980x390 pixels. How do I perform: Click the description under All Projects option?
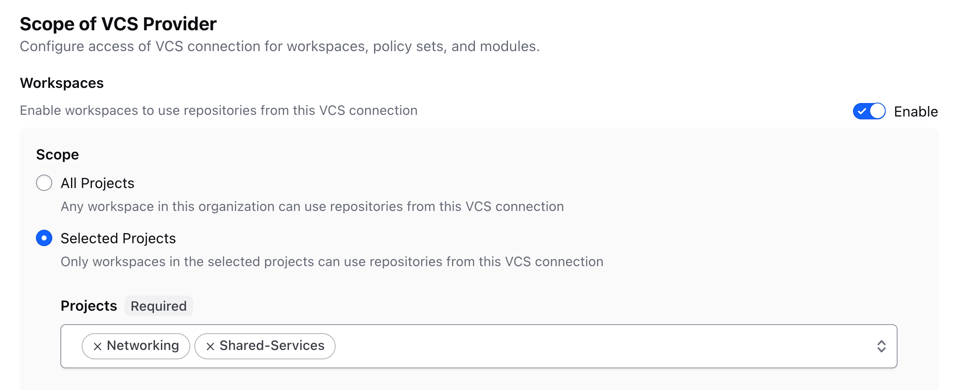coord(312,206)
